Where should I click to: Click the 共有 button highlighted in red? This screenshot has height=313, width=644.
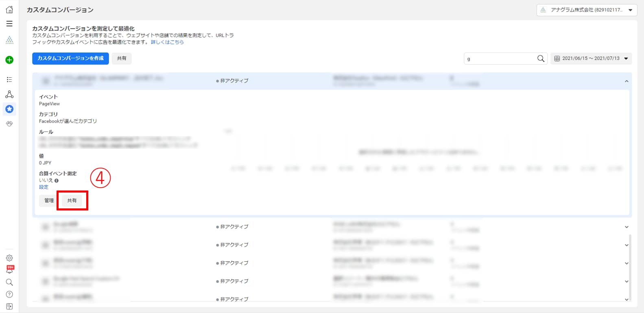pyautogui.click(x=72, y=201)
